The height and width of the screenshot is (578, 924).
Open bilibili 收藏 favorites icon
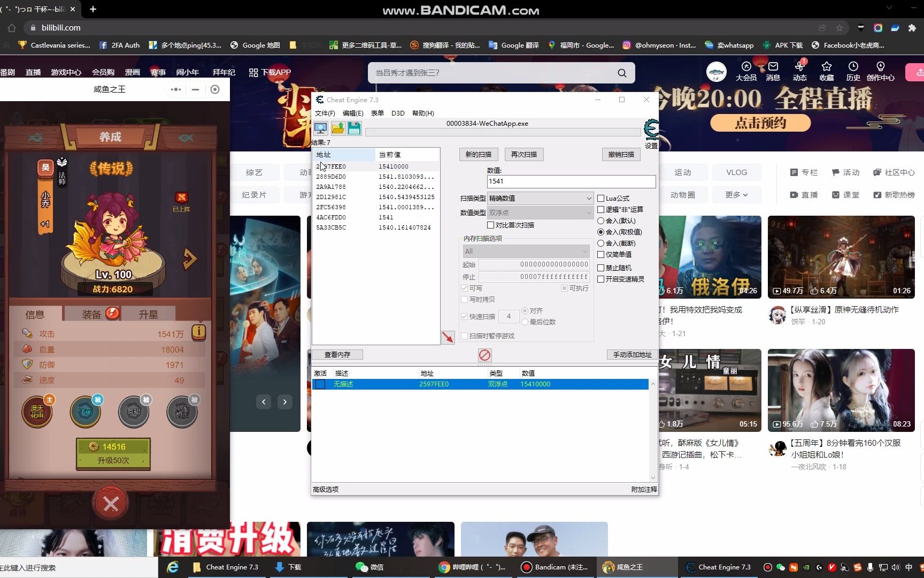[x=827, y=71]
